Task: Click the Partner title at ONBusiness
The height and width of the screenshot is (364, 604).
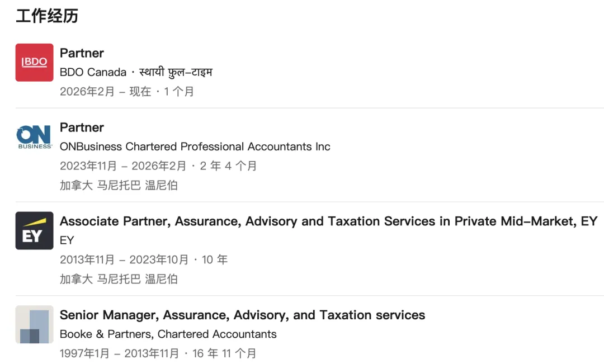Action: click(82, 127)
